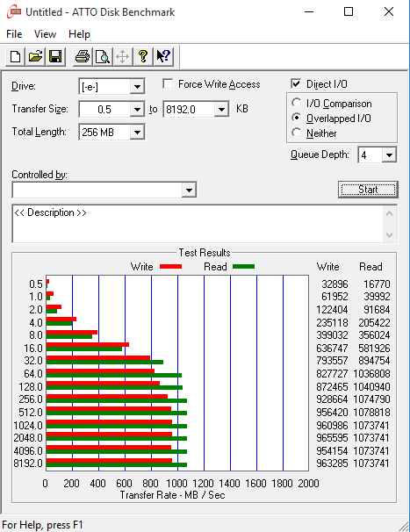Click the grayed move arrows toolbar icon
The height and width of the screenshot is (532, 410).
(x=123, y=57)
